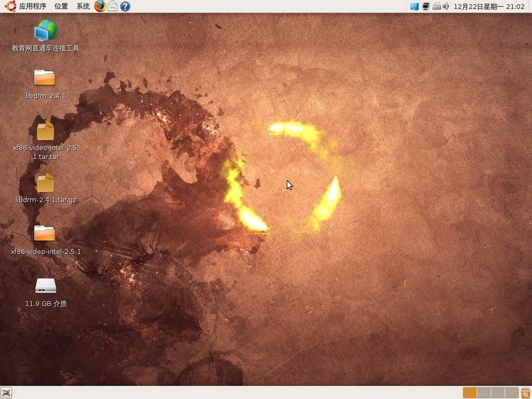Click the keyboard input method tray icon
This screenshot has width=532, height=399.
(x=436, y=6)
